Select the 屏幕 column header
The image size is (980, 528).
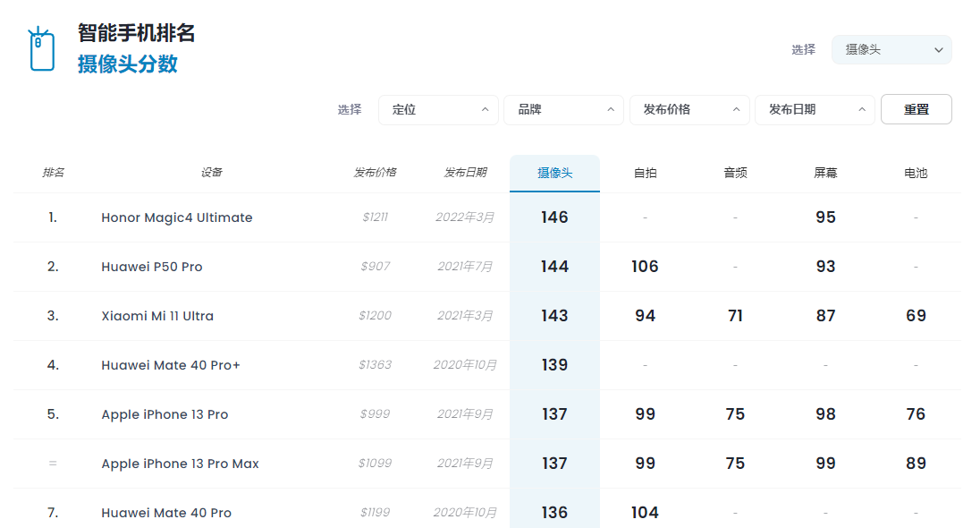[825, 173]
